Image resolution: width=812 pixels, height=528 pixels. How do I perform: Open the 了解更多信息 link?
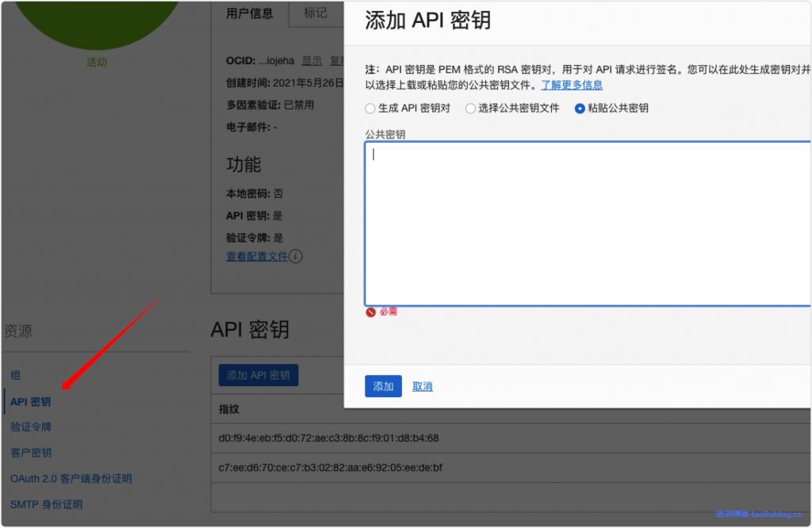click(x=572, y=85)
